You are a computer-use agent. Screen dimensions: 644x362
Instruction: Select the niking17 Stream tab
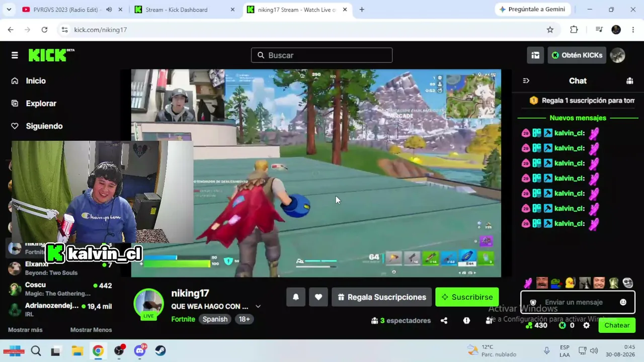(x=297, y=10)
